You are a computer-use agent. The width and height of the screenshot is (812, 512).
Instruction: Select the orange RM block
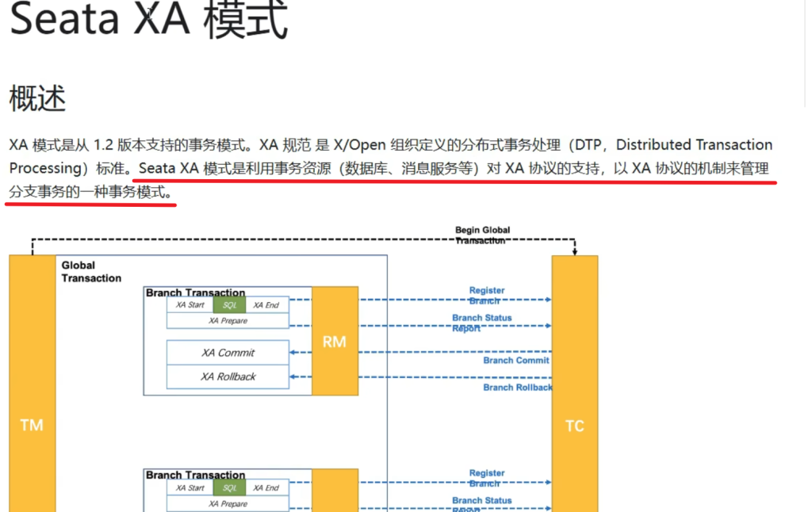[335, 342]
